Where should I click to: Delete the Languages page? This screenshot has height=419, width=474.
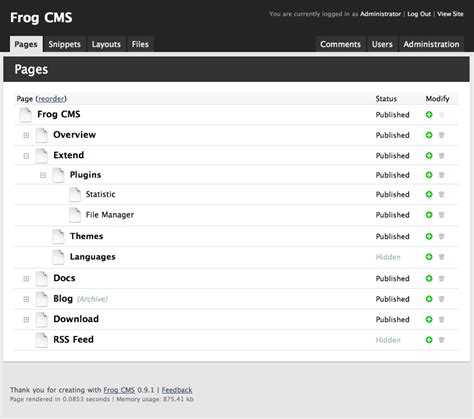442,257
